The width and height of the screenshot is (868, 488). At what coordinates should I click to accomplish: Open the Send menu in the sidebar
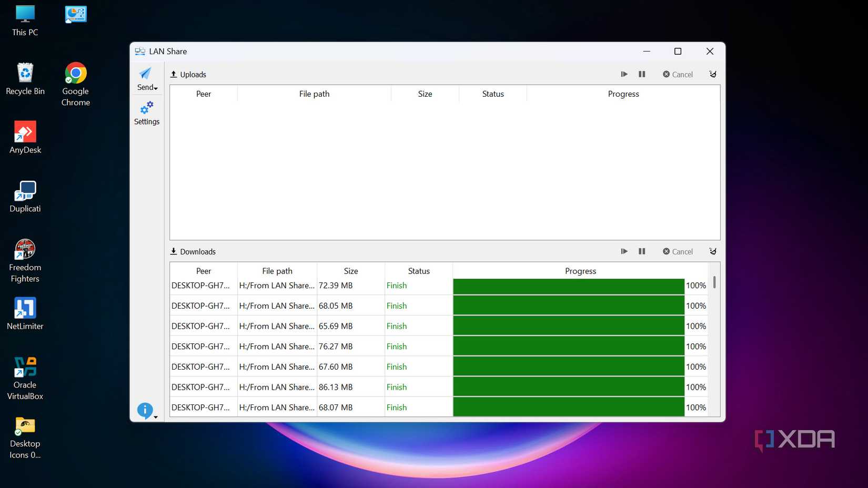(147, 79)
